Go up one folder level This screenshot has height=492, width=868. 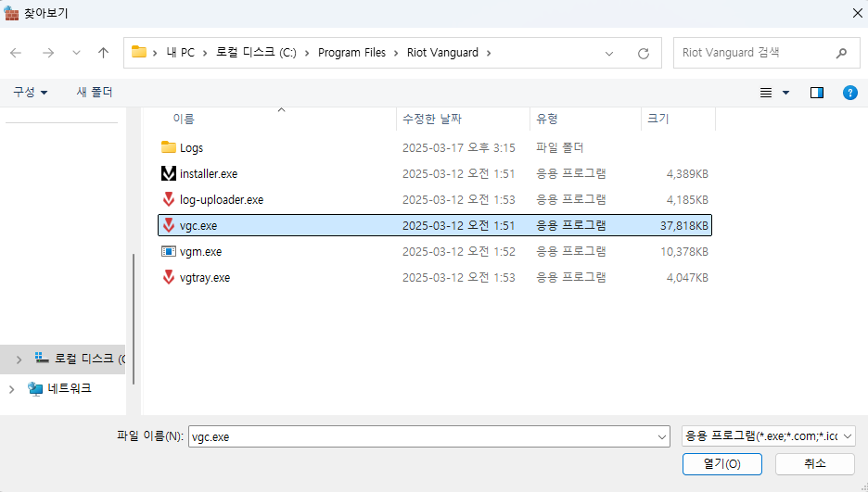tap(103, 53)
